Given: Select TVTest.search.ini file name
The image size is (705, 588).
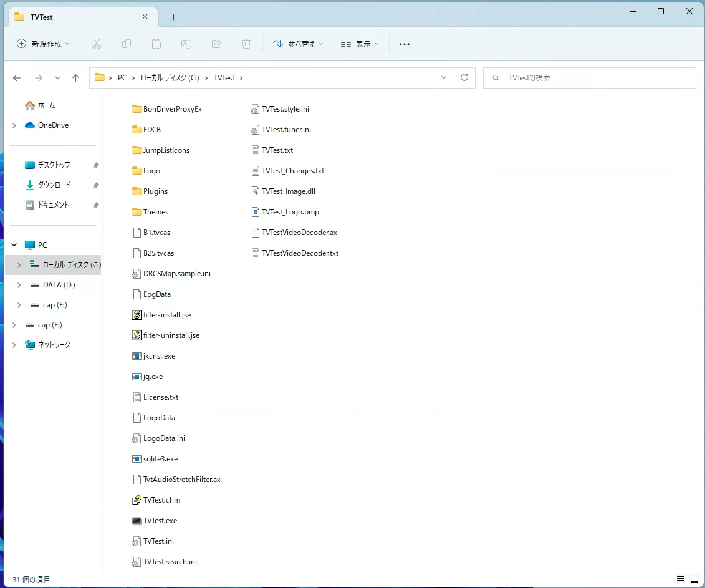Looking at the screenshot, I should (x=170, y=562).
